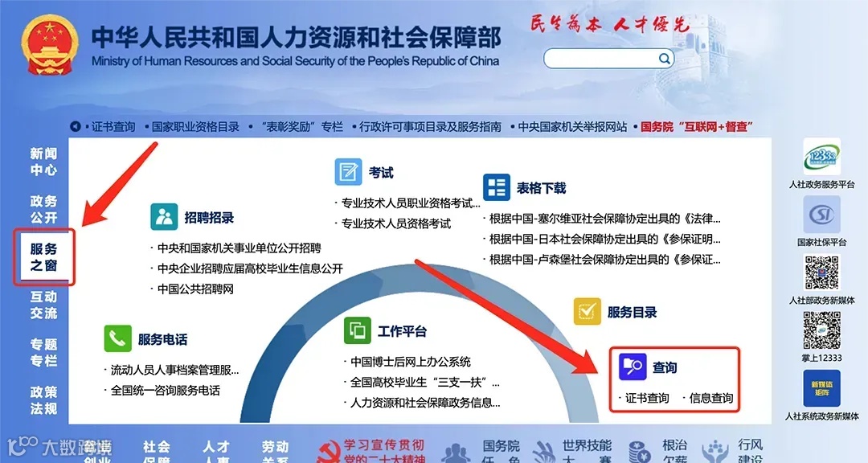Click the 服务目录 checklist icon
The width and height of the screenshot is (868, 463).
pos(586,312)
